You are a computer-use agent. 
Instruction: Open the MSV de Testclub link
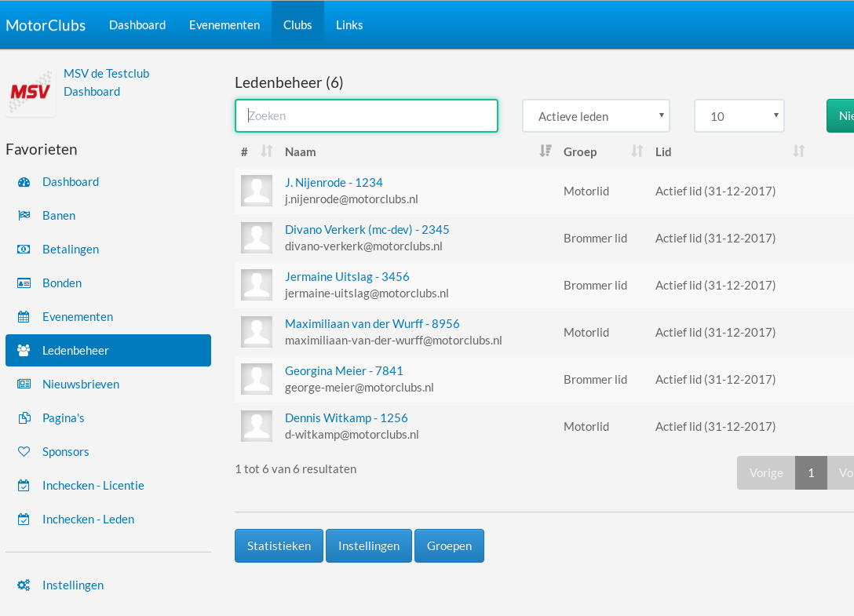pyautogui.click(x=106, y=74)
